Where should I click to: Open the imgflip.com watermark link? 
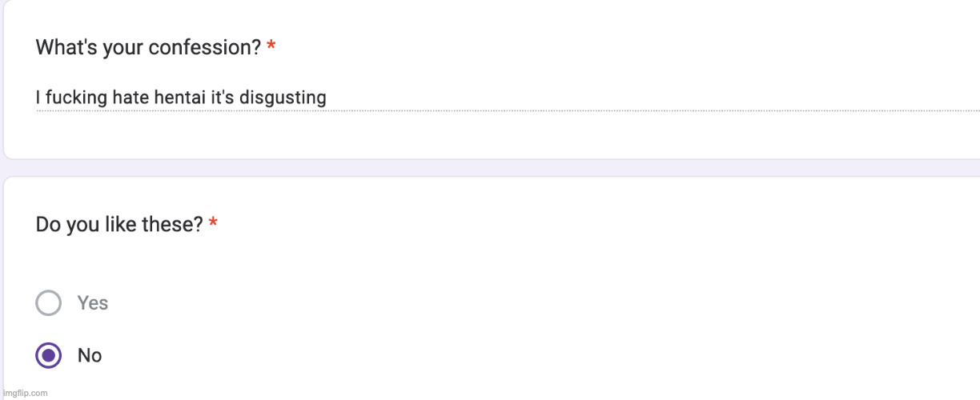pos(26,393)
